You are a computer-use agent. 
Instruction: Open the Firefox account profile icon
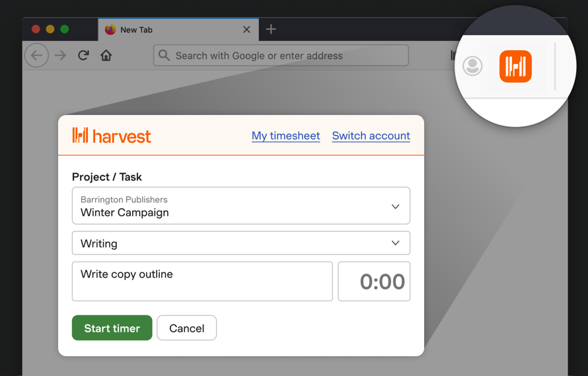pos(472,66)
